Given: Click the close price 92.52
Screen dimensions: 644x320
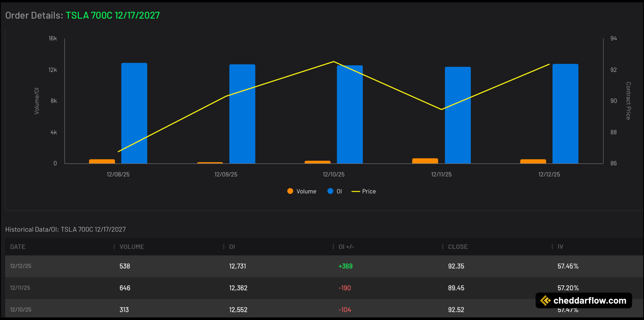Looking at the screenshot, I should [456, 310].
